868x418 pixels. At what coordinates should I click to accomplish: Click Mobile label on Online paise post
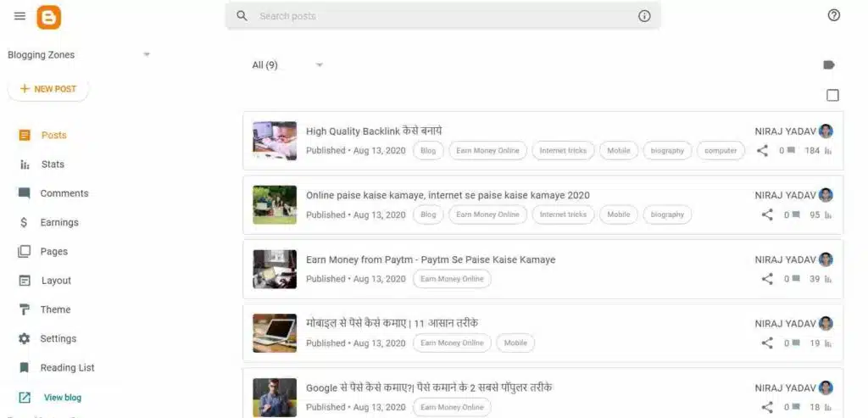point(618,215)
